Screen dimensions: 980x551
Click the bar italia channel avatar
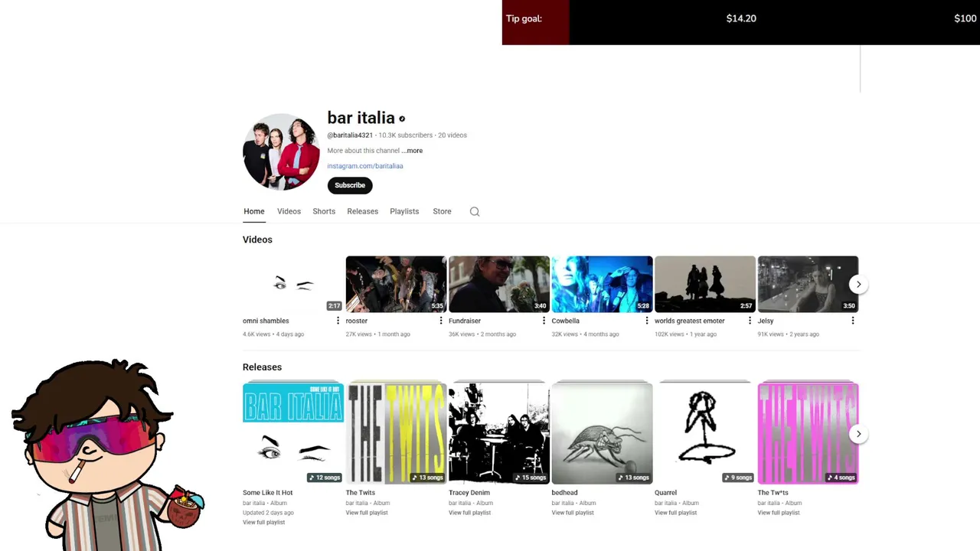tap(281, 152)
